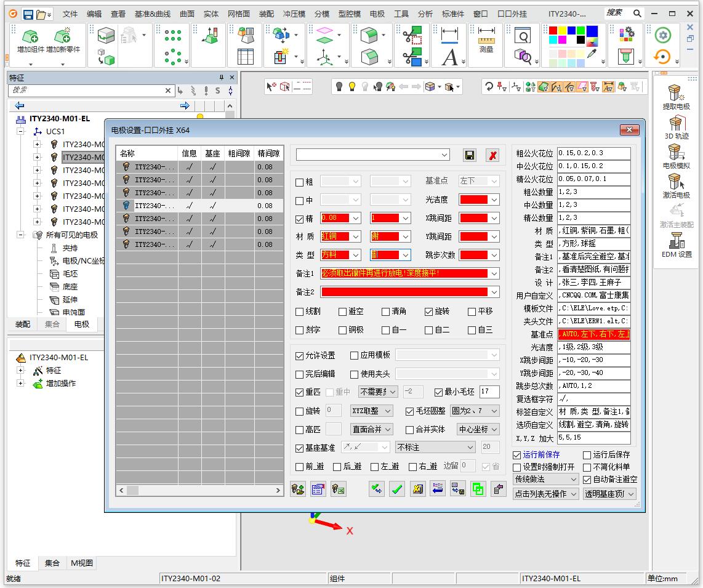The width and height of the screenshot is (703, 588).
Task: Enable the 线割 checkbox
Action: tap(300, 312)
